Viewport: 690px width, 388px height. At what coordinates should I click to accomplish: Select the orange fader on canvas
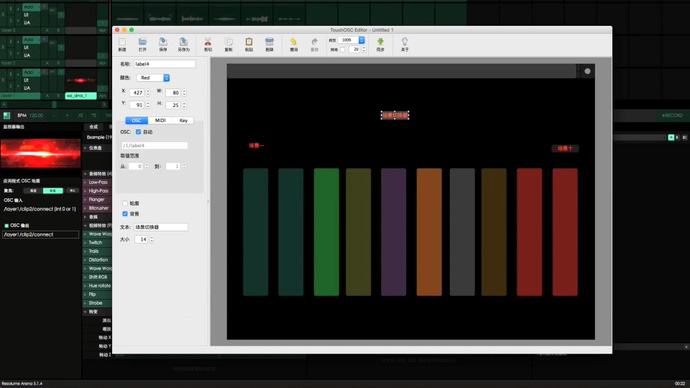(x=429, y=232)
